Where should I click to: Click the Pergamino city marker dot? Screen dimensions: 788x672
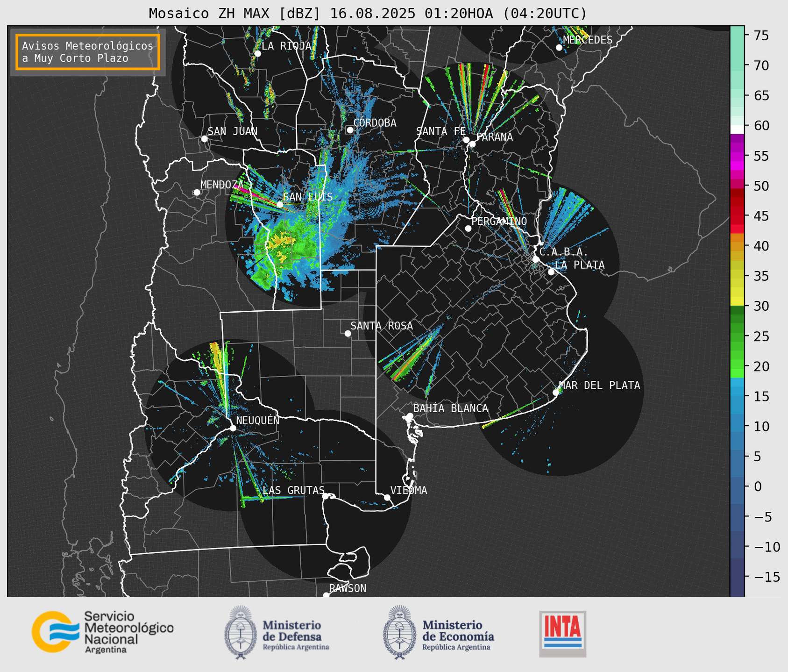[x=468, y=228]
